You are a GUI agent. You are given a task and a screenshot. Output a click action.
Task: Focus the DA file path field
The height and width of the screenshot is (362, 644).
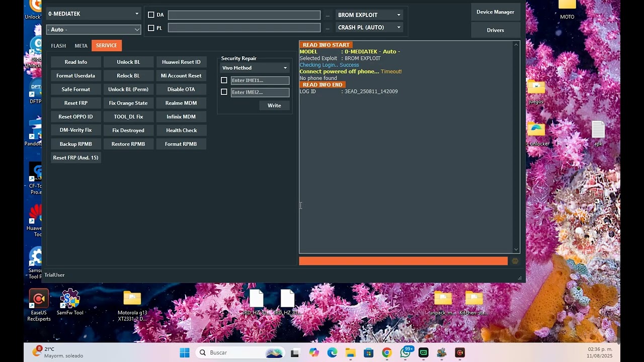click(x=244, y=15)
